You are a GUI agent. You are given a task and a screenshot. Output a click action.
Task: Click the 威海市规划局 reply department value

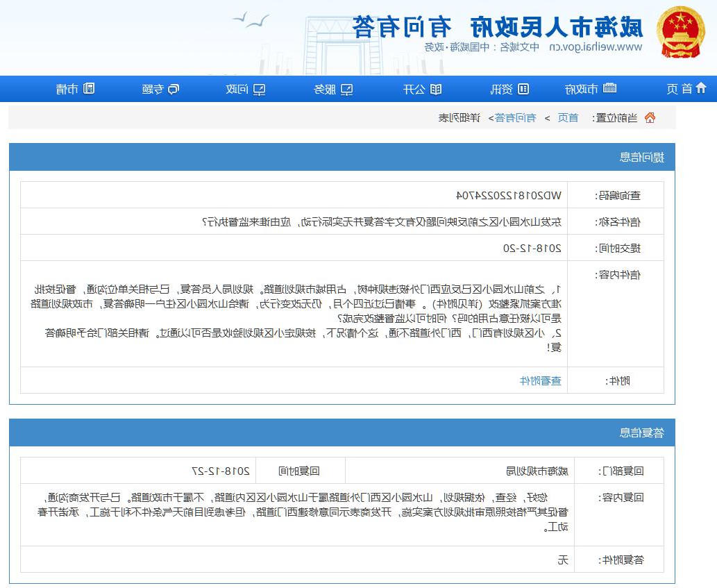point(537,471)
